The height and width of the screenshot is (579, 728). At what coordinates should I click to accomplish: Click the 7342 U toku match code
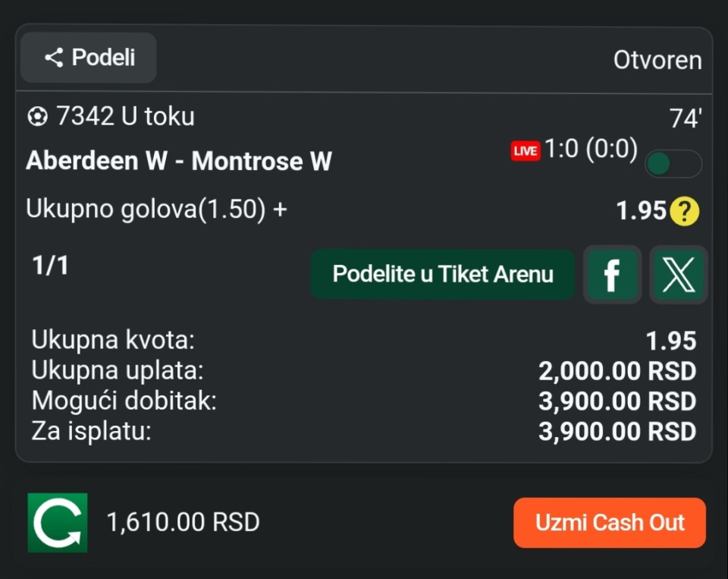point(125,116)
